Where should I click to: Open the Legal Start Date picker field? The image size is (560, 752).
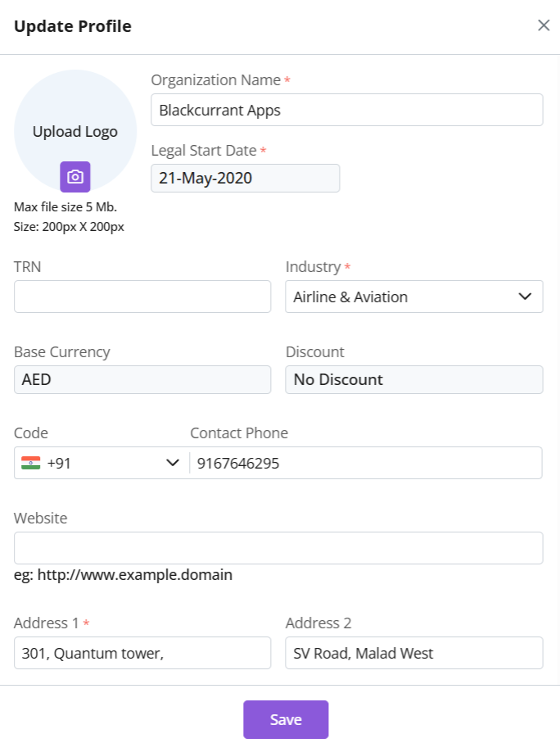245,179
